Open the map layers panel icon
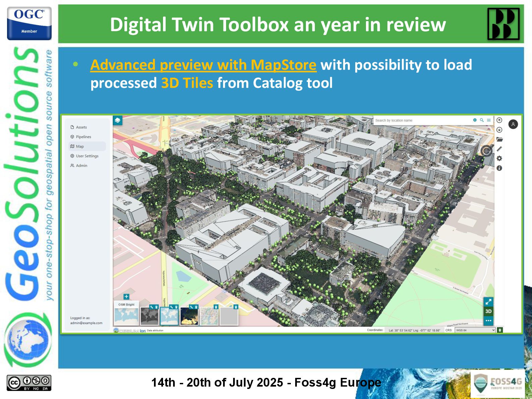 click(117, 120)
